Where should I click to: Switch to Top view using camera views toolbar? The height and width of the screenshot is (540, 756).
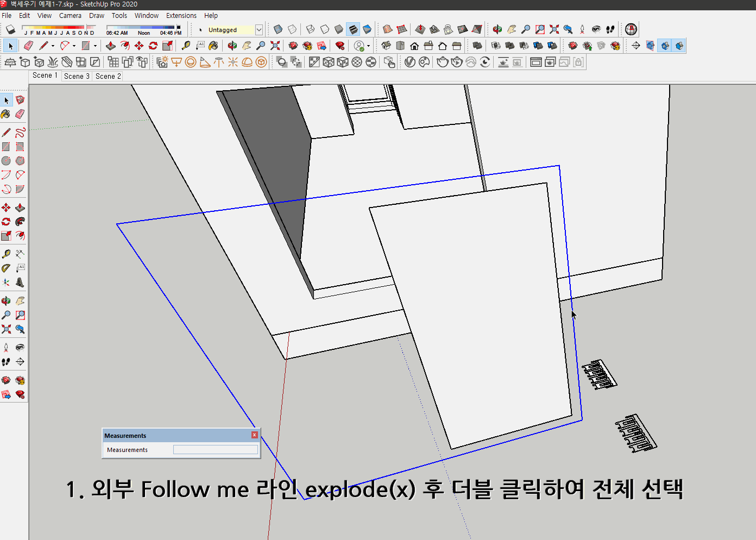pyautogui.click(x=400, y=46)
